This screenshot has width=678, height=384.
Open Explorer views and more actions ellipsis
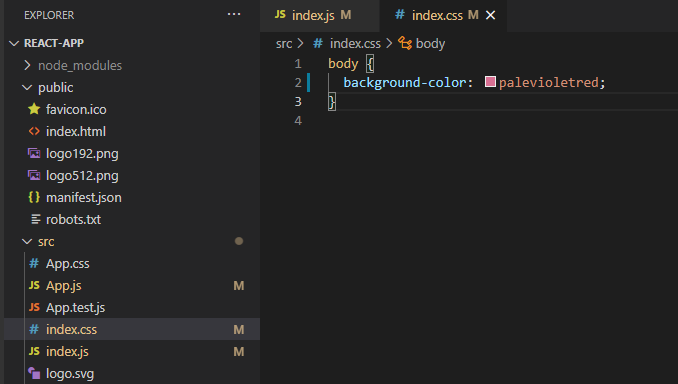pos(234,14)
